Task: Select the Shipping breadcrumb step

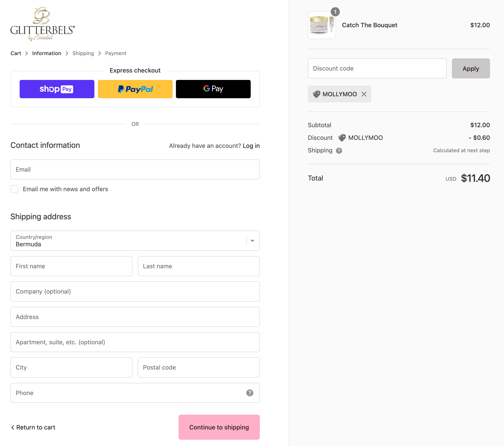Action: pos(83,53)
